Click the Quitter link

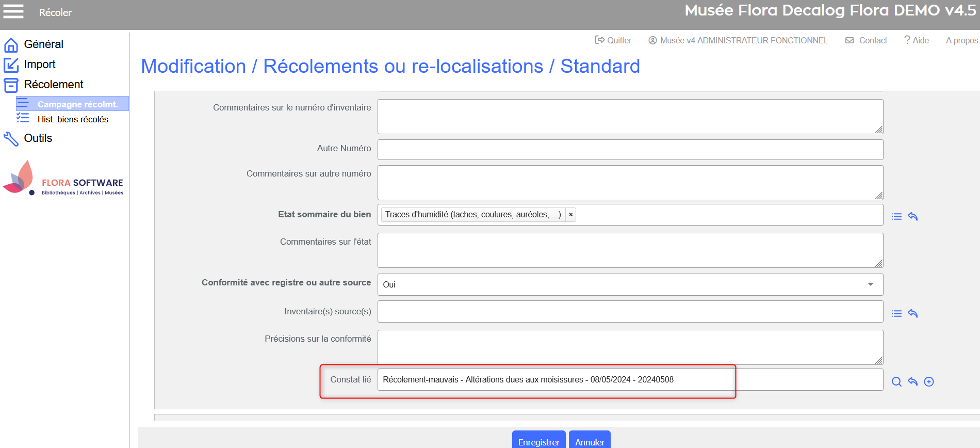613,40
